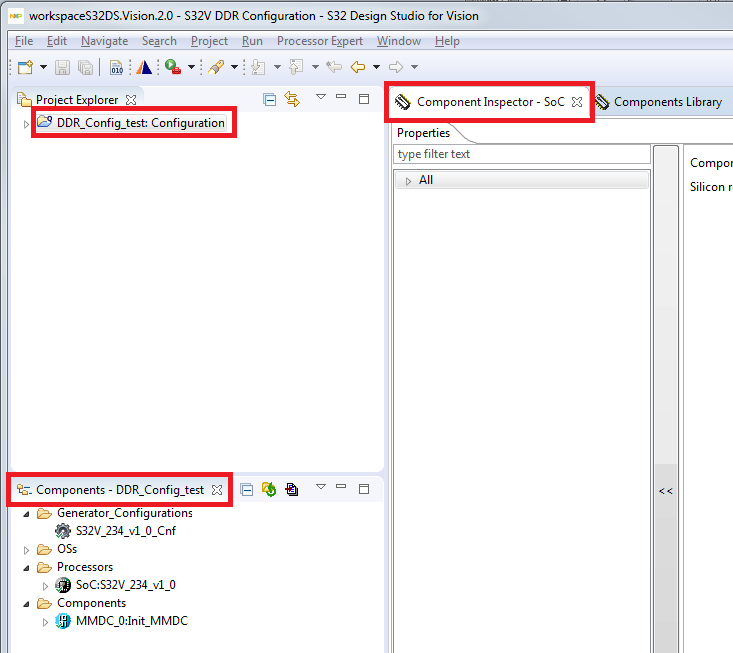Open the Forward history dropdown arrow

(414, 67)
